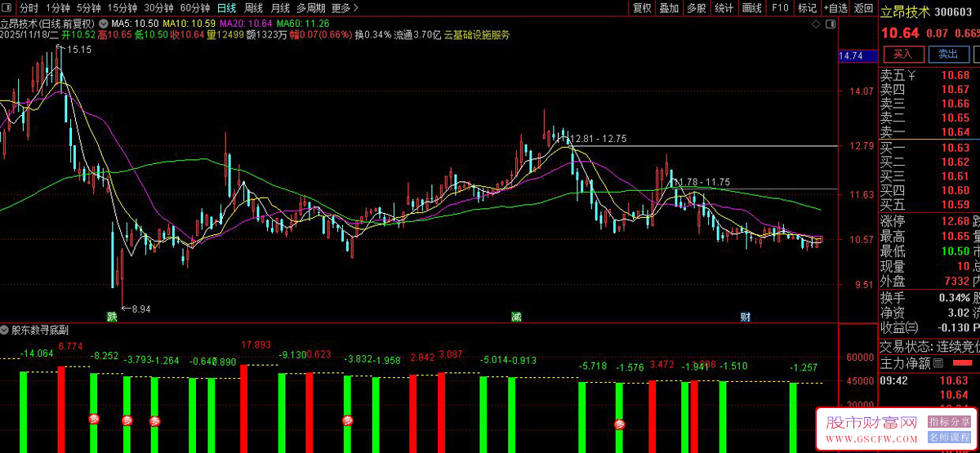
Task: Click the 卖五 price 10.68
Action: 955,76
